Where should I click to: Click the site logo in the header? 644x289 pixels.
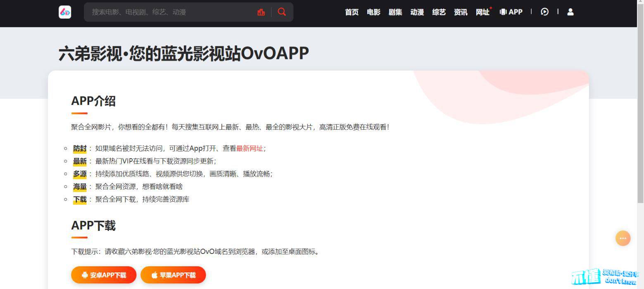pyautogui.click(x=65, y=12)
